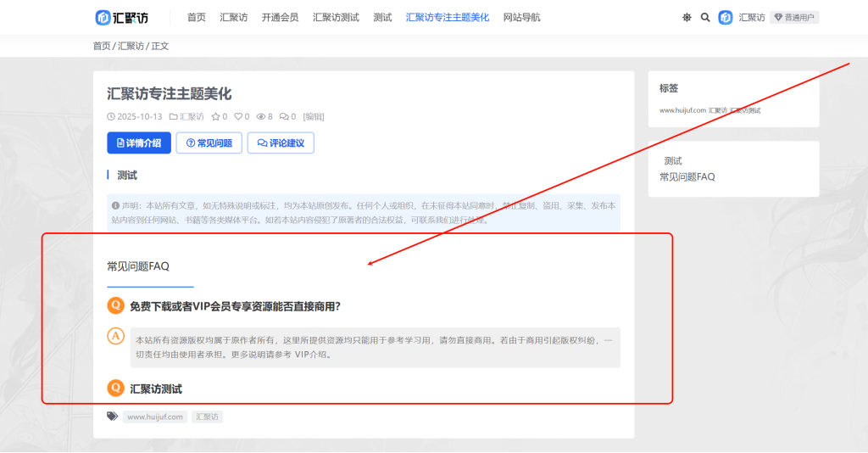Click the 普通用户 membership badge

794,18
